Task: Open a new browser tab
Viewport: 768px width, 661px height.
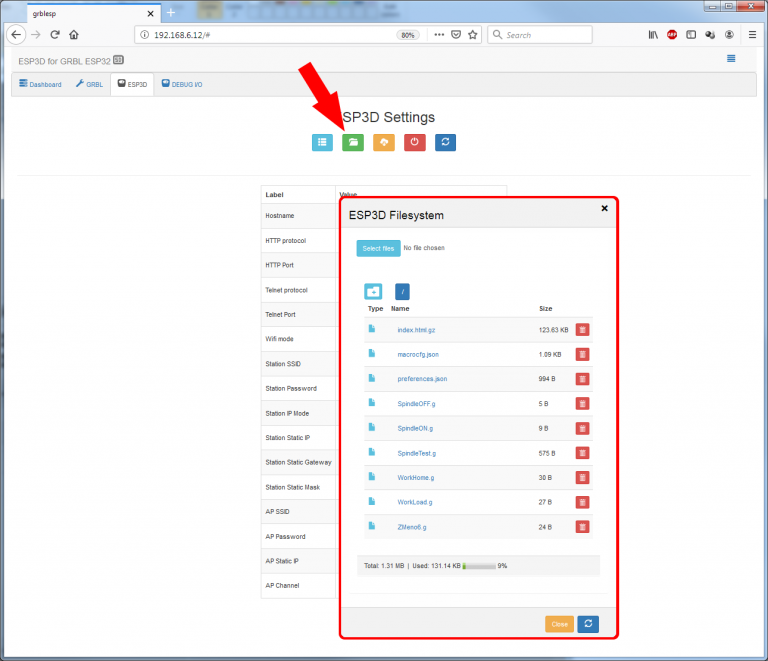Action: [171, 13]
